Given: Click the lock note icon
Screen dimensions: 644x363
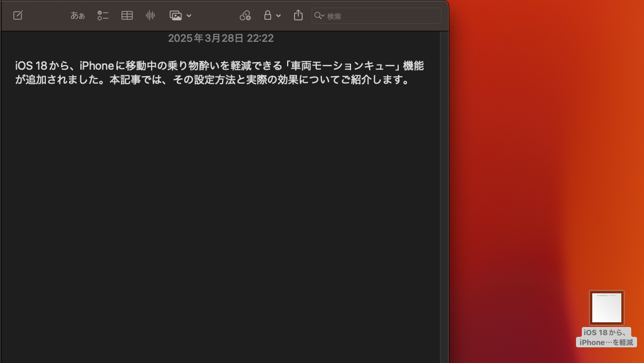Looking at the screenshot, I should tap(268, 16).
